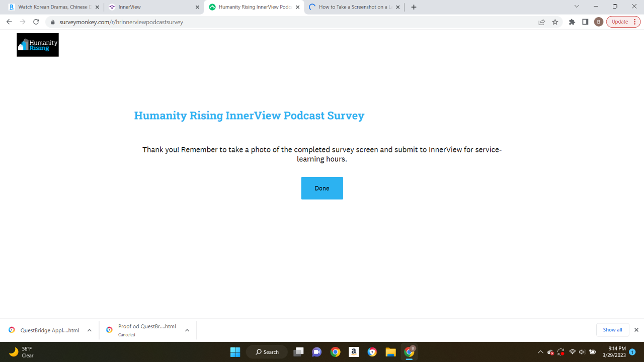
Task: Click the sync update tray icon
Action: [x=560, y=352]
